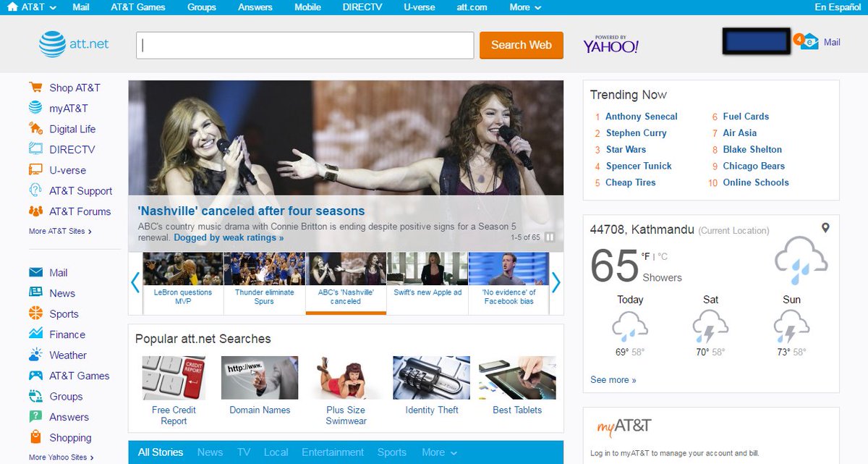Open the Shopping bag icon

[x=35, y=437]
